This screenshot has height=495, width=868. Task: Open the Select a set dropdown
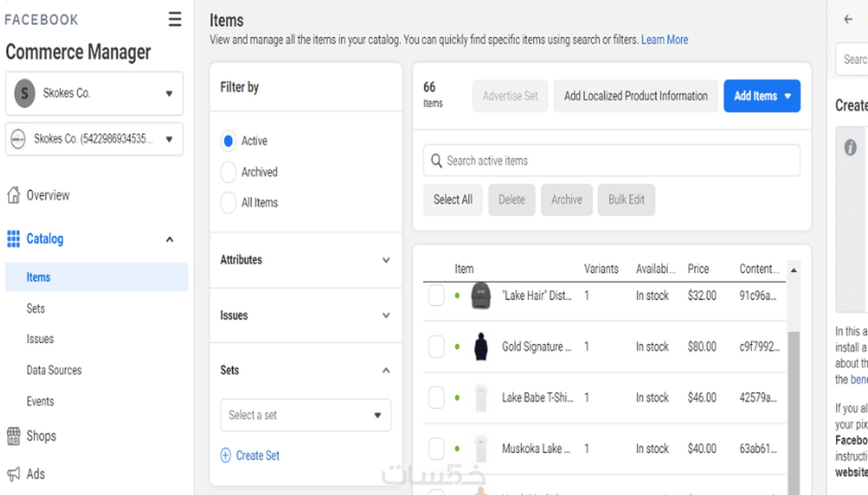305,415
